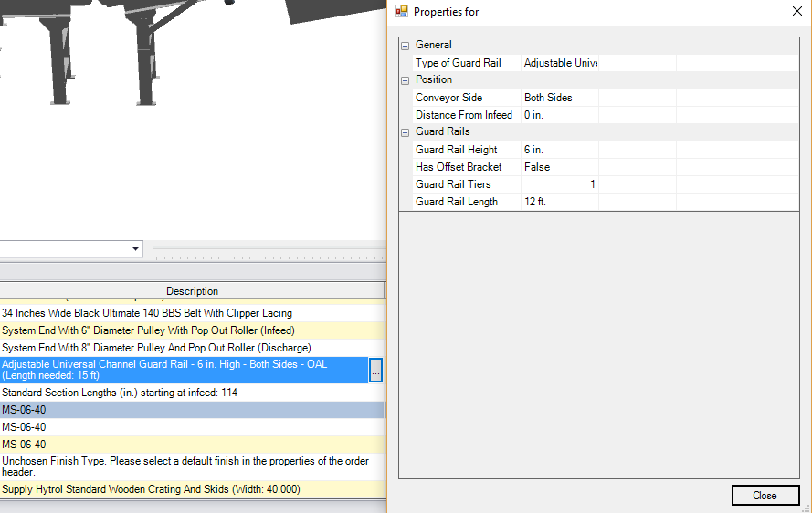Click the General section header text
812x513 pixels.
(x=434, y=45)
